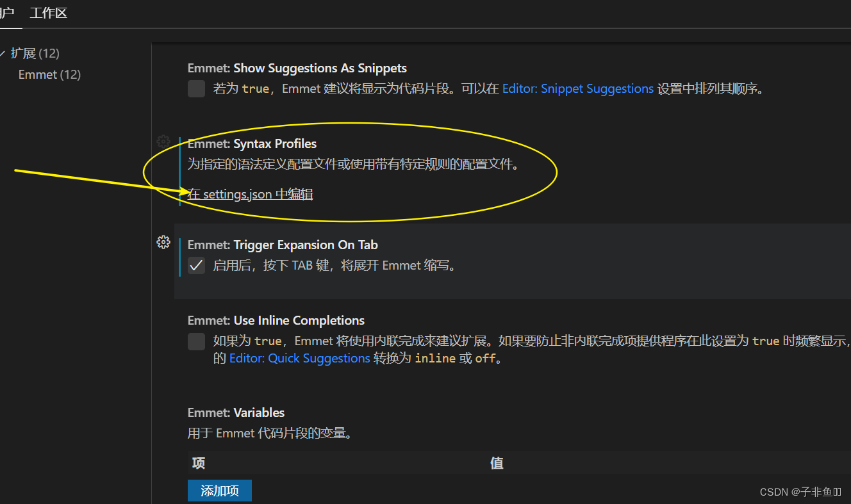The height and width of the screenshot is (504, 851).
Task: Click the 添加项 button under Variables
Action: point(220,491)
